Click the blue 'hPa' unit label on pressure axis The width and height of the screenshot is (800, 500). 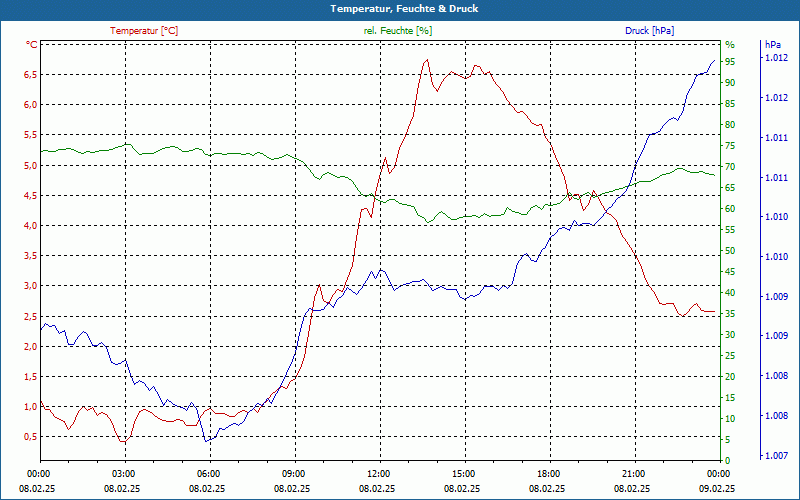coord(773,44)
